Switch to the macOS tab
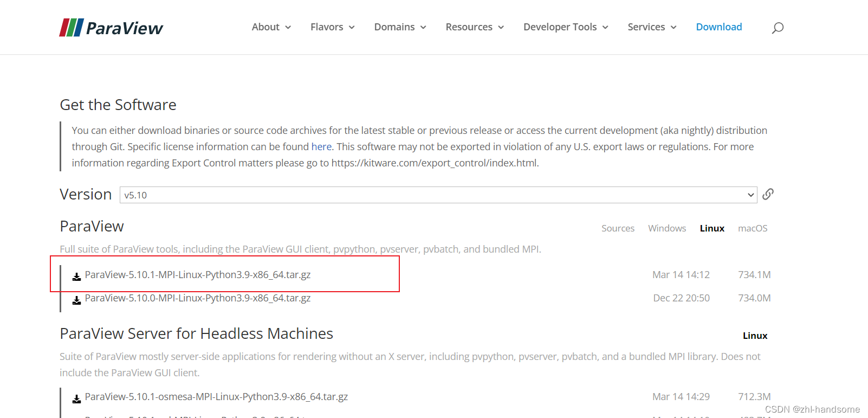868x418 pixels. click(753, 228)
